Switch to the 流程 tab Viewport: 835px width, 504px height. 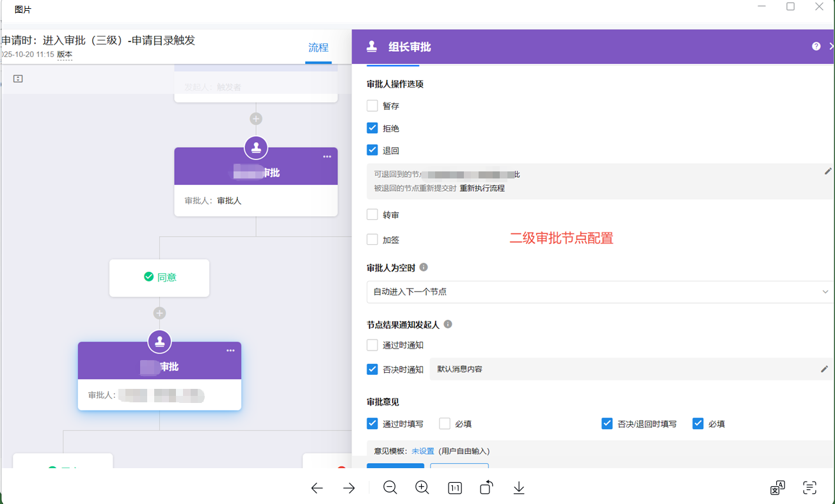click(318, 47)
